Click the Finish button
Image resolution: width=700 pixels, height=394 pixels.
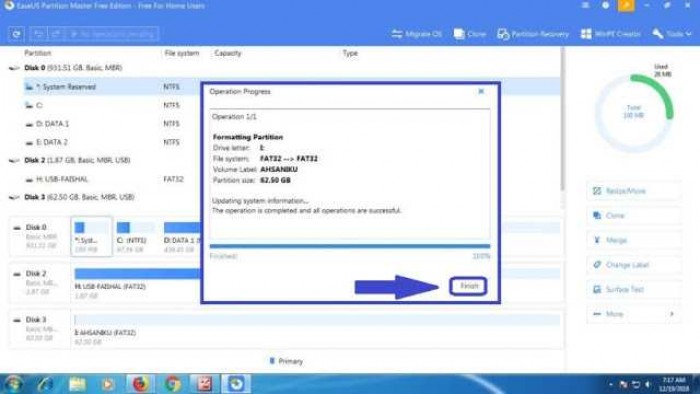click(x=468, y=286)
